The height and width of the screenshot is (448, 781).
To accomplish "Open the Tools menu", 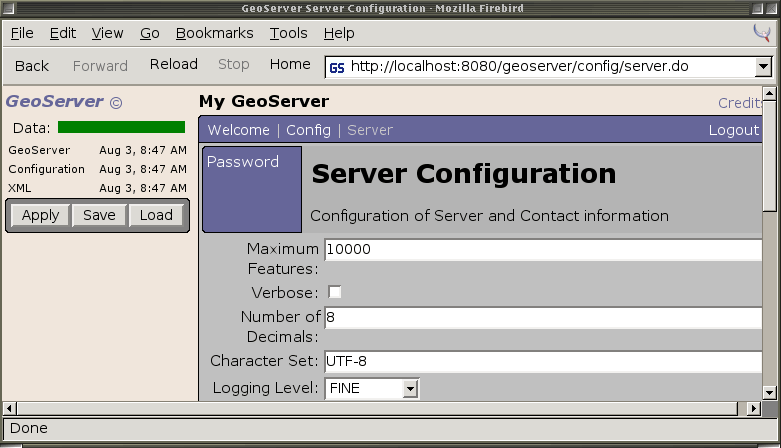I will pos(288,33).
